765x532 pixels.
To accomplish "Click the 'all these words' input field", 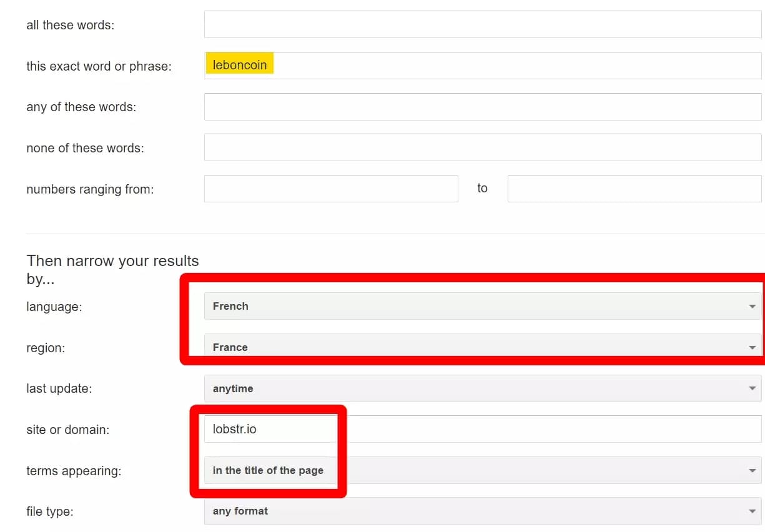I will [x=482, y=24].
